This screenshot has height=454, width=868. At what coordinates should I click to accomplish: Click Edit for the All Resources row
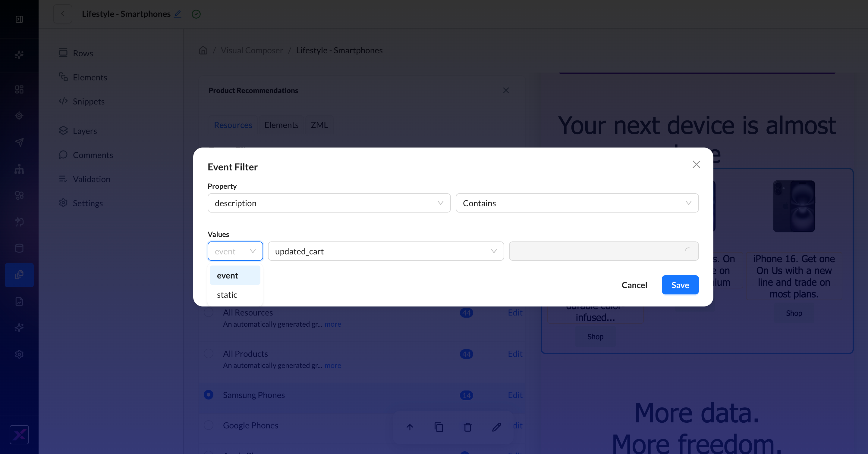click(515, 312)
